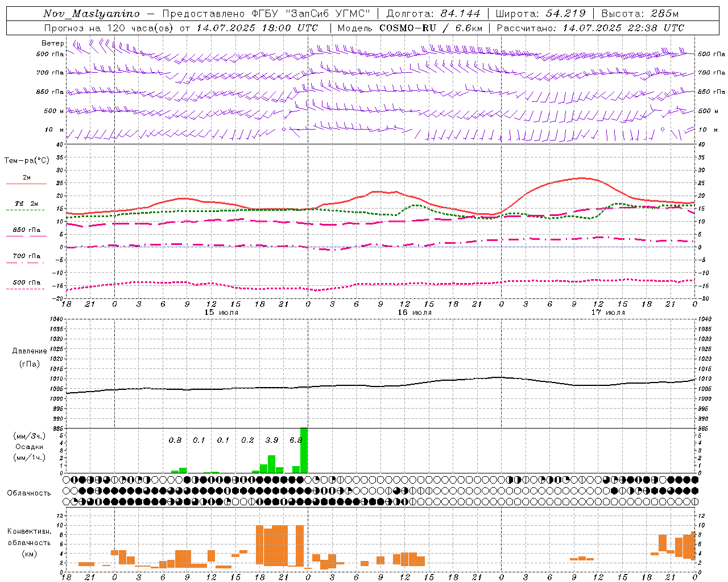728x582 pixels.
Task: Click the Ветер wind panel label
Action: click(52, 43)
